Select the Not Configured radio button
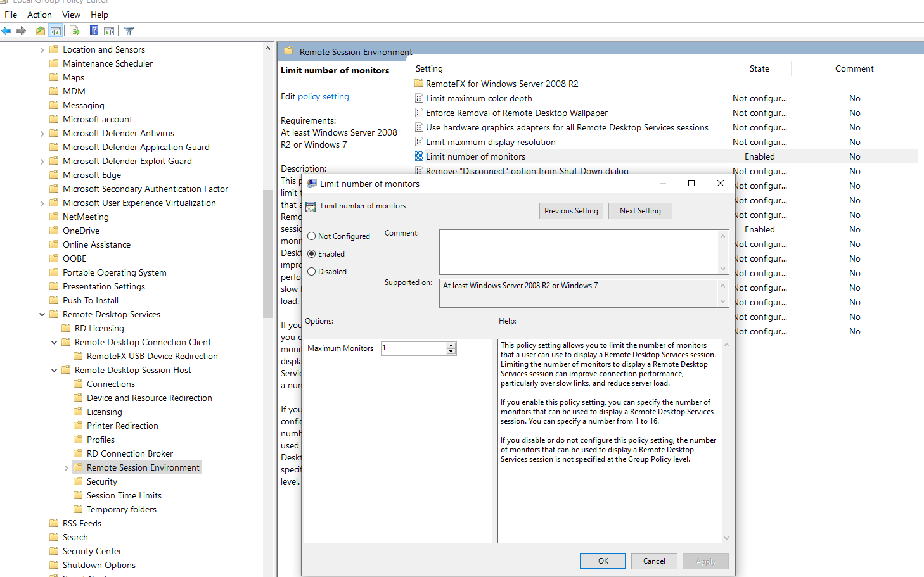 click(311, 236)
